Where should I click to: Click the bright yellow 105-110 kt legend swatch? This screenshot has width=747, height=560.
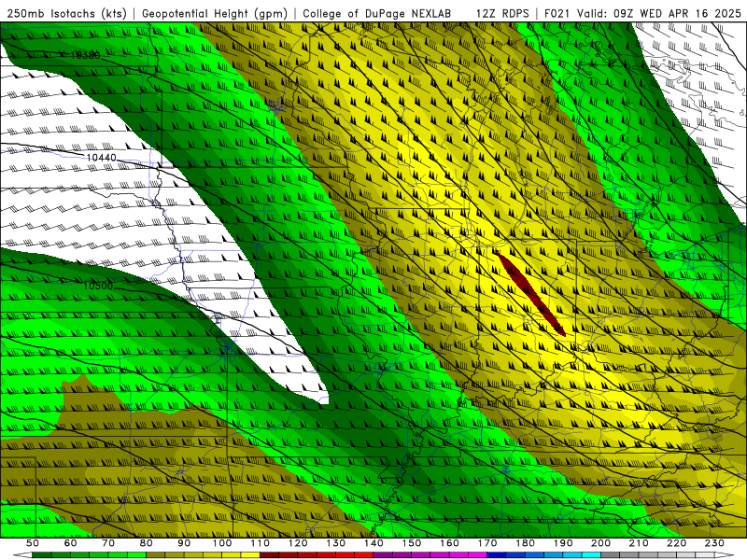coord(250,554)
